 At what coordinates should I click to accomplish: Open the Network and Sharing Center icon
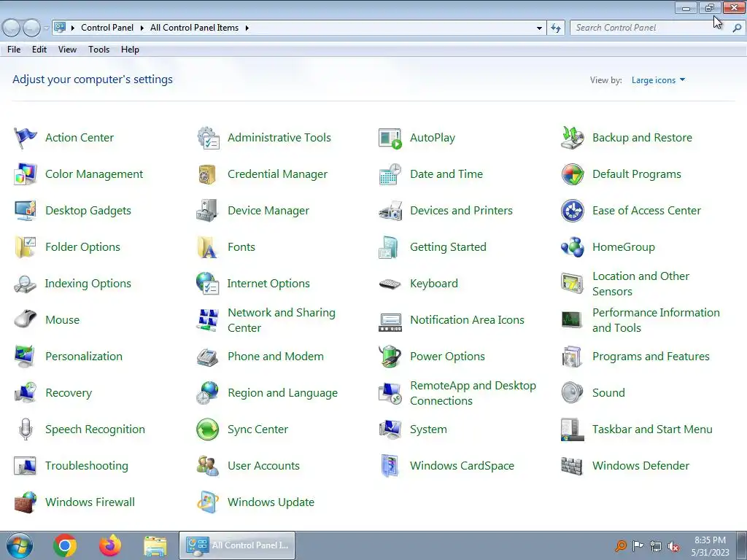pyautogui.click(x=208, y=320)
